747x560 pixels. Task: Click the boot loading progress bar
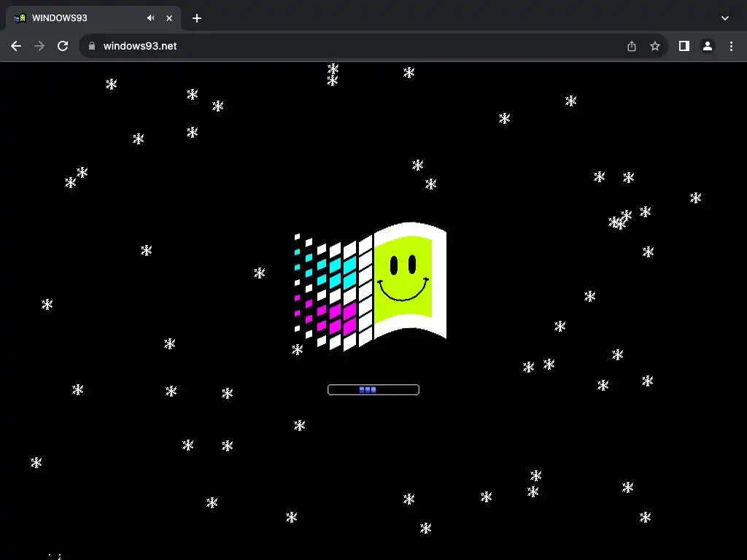point(373,390)
